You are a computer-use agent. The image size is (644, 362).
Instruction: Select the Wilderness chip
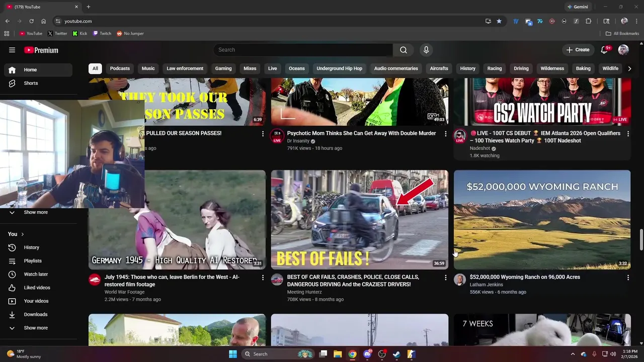[552, 68]
